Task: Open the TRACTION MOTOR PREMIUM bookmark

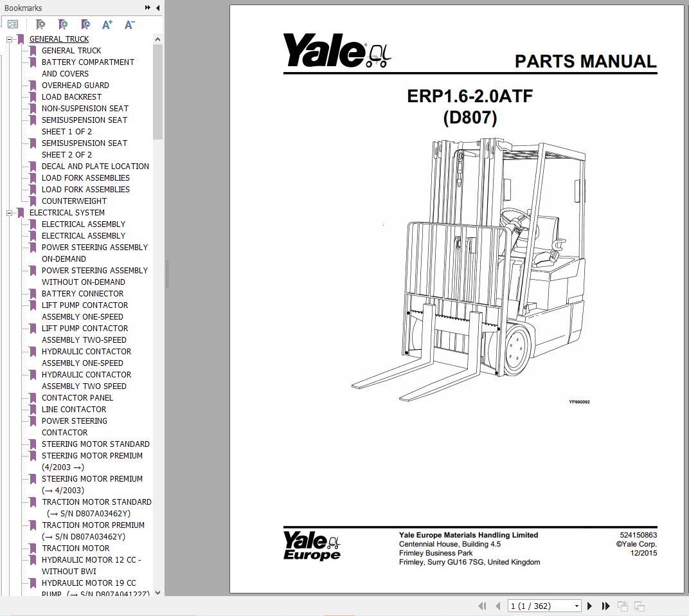Action: click(93, 530)
